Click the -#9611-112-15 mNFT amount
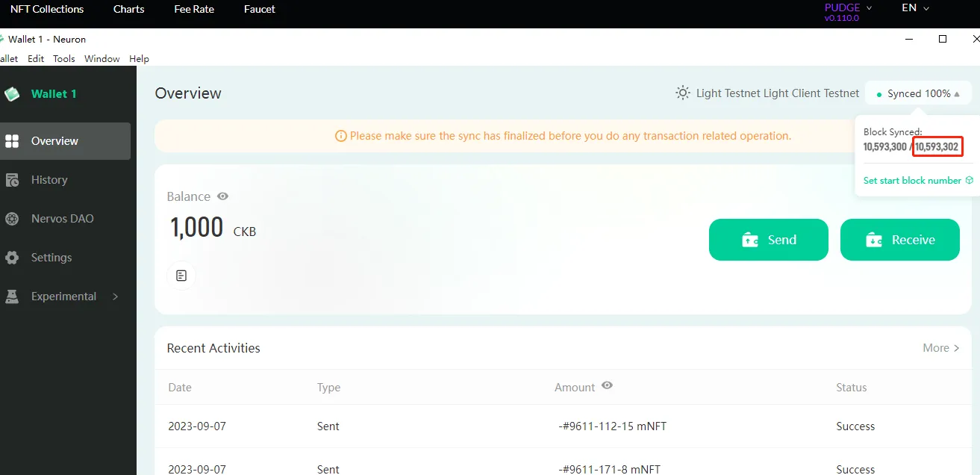Viewport: 980px width, 475px height. pos(612,426)
